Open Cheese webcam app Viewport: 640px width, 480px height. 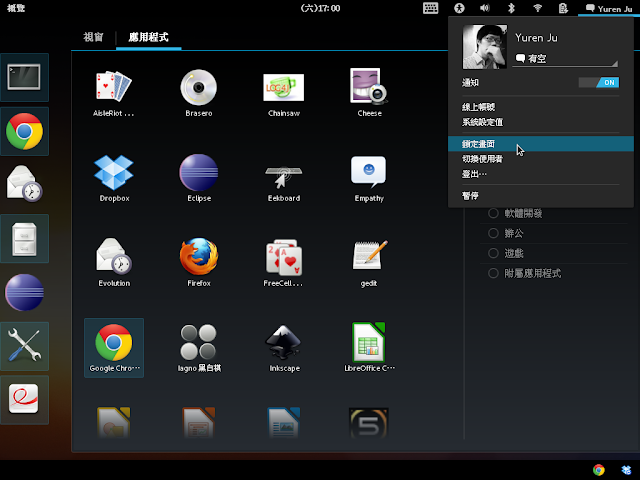click(369, 94)
